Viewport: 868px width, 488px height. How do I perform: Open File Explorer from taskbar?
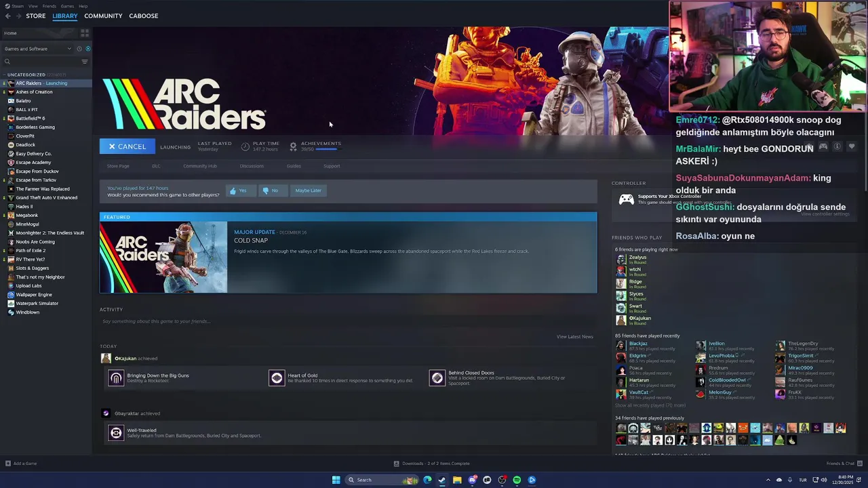coord(457,480)
